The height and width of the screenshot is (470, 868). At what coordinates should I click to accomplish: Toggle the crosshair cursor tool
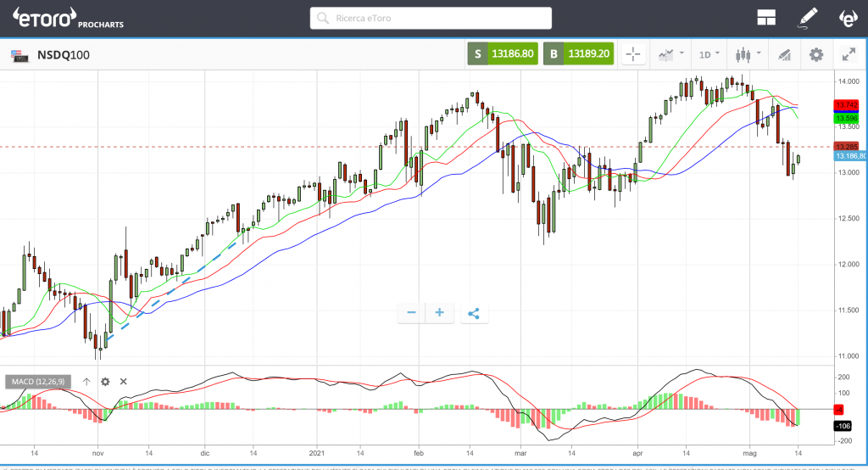[633, 54]
